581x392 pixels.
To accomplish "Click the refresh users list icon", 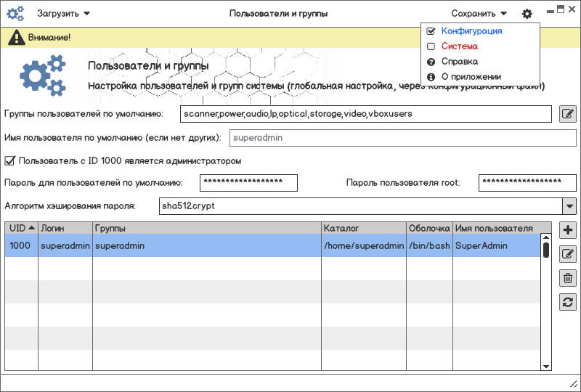I will click(x=568, y=302).
